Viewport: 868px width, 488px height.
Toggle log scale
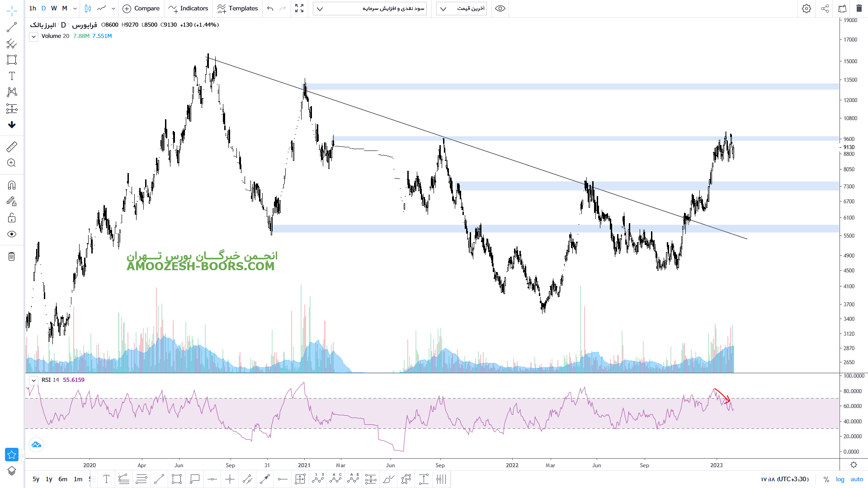(840, 479)
